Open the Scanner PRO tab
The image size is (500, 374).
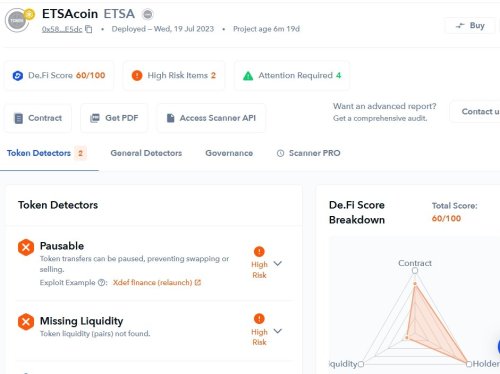pos(308,153)
